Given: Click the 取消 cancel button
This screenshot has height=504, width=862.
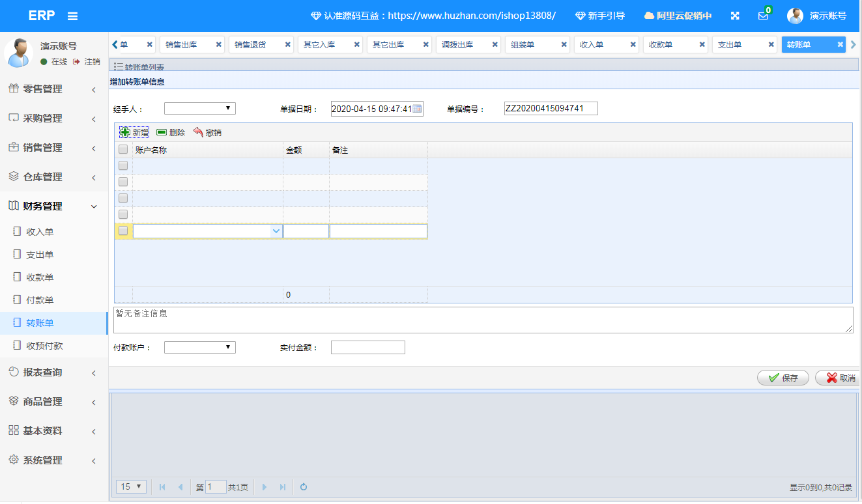Looking at the screenshot, I should point(839,378).
